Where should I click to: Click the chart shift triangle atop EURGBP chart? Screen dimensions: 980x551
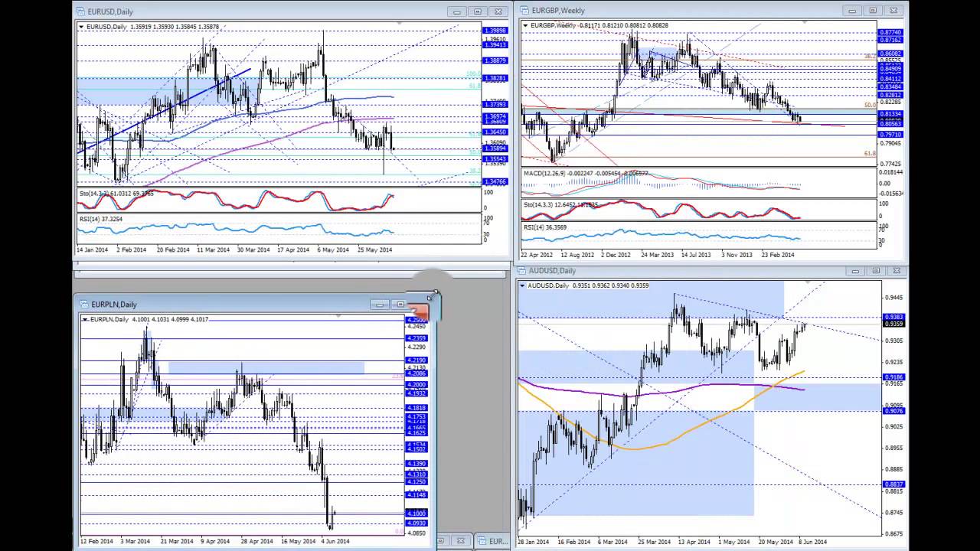pyautogui.click(x=805, y=24)
